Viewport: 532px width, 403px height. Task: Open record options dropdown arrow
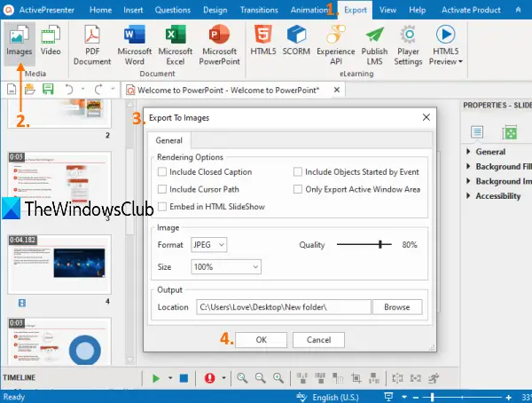click(x=223, y=378)
